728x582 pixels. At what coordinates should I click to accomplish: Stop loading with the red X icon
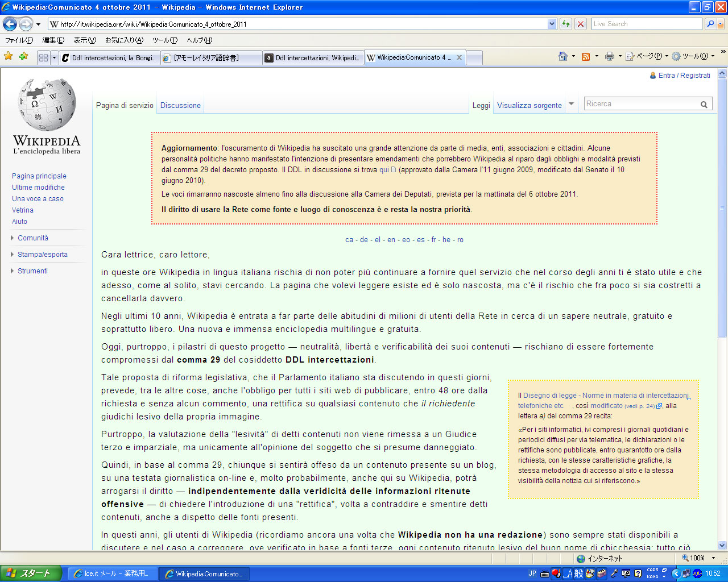click(581, 24)
